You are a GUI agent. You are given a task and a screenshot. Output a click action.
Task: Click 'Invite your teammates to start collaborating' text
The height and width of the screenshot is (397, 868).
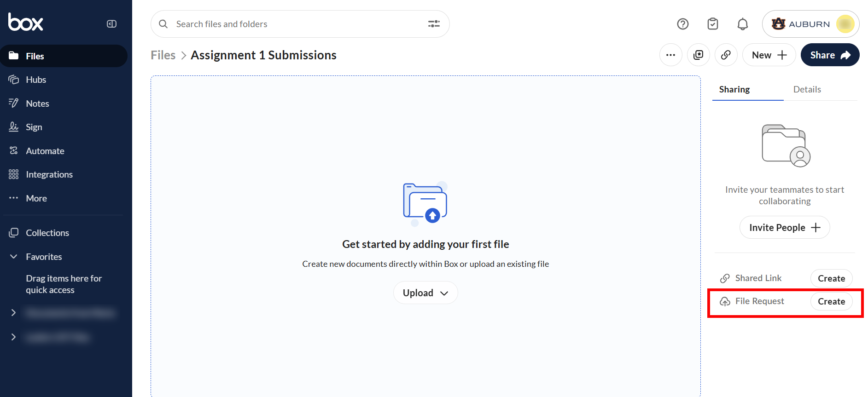(785, 195)
